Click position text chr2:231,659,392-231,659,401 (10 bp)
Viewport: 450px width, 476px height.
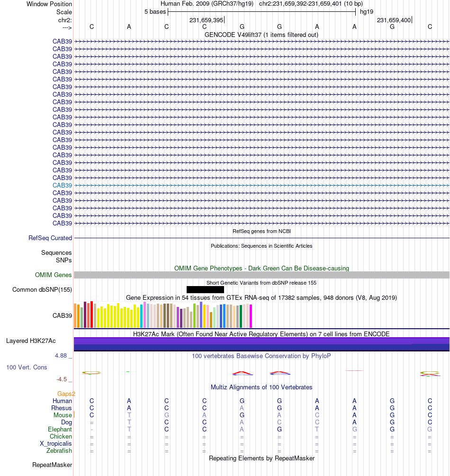[x=311, y=4]
